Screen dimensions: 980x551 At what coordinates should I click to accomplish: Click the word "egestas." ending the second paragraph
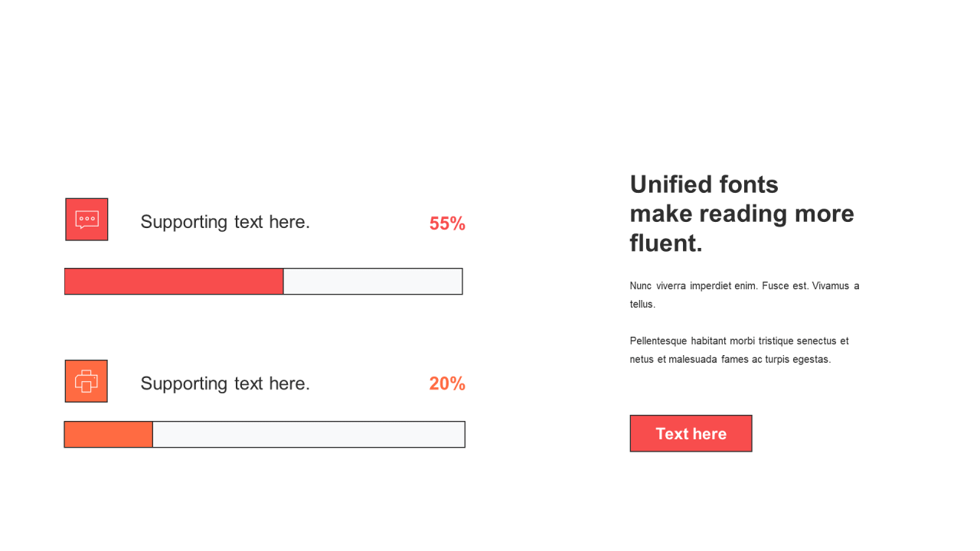click(x=812, y=360)
